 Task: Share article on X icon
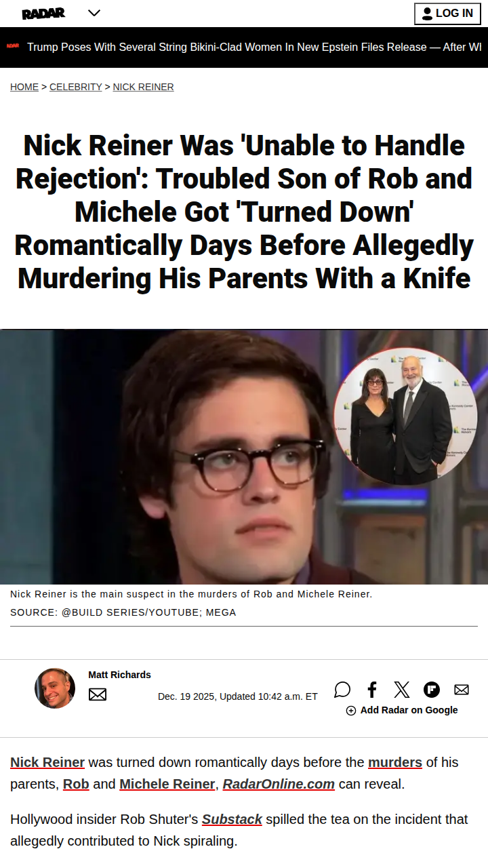tap(402, 690)
